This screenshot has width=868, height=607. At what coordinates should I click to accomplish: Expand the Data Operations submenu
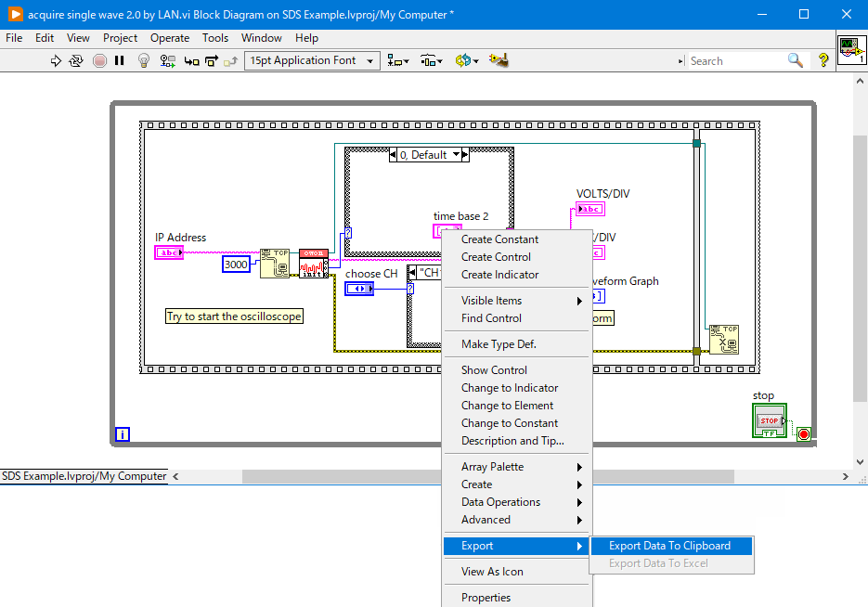coord(517,502)
